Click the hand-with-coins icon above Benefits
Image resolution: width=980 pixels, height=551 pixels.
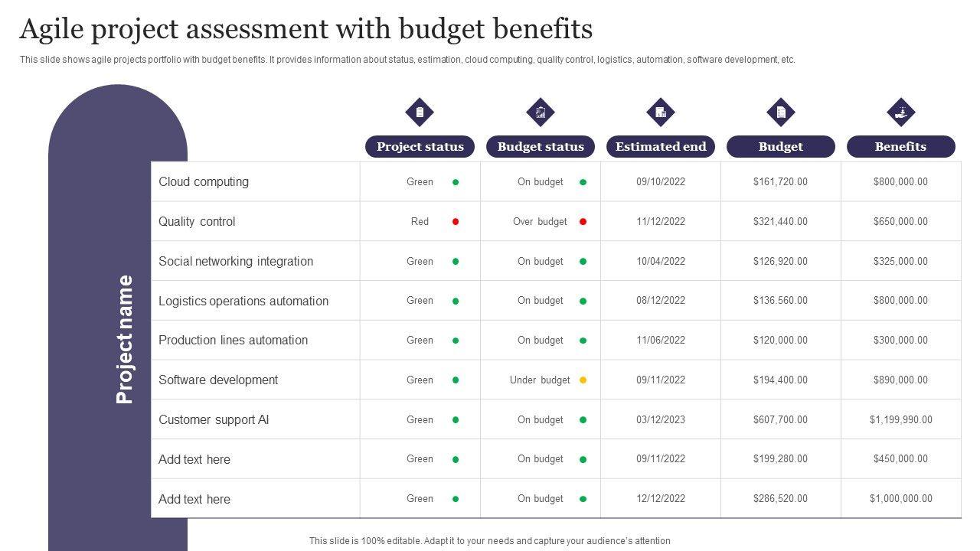click(x=900, y=112)
